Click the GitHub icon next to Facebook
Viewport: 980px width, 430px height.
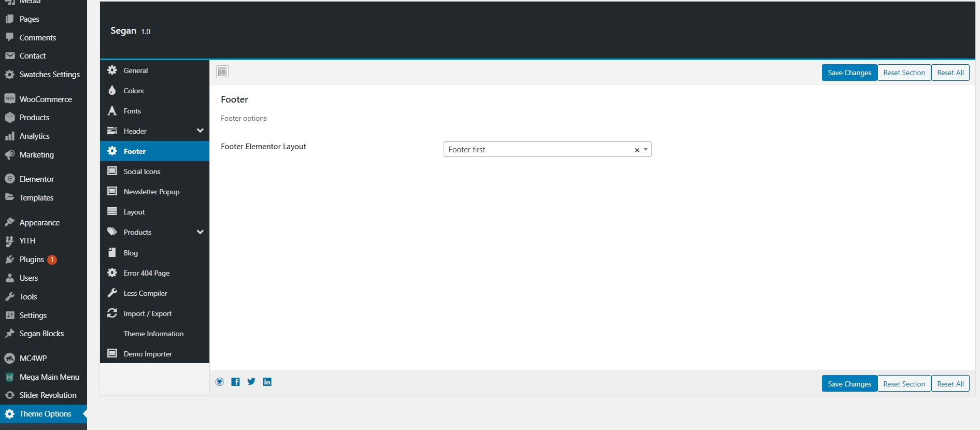tap(220, 382)
